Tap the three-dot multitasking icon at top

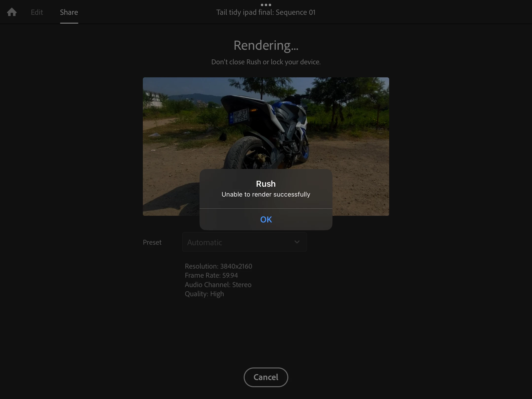pyautogui.click(x=266, y=5)
